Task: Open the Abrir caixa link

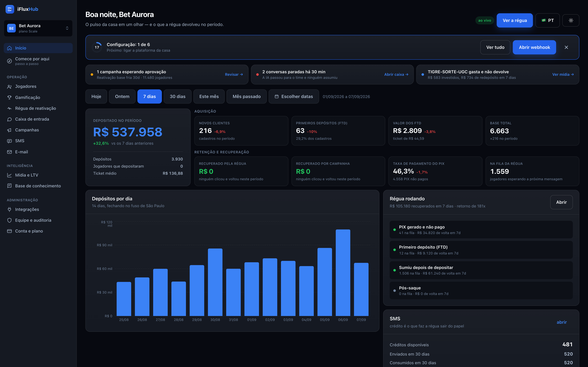Action: click(x=396, y=75)
